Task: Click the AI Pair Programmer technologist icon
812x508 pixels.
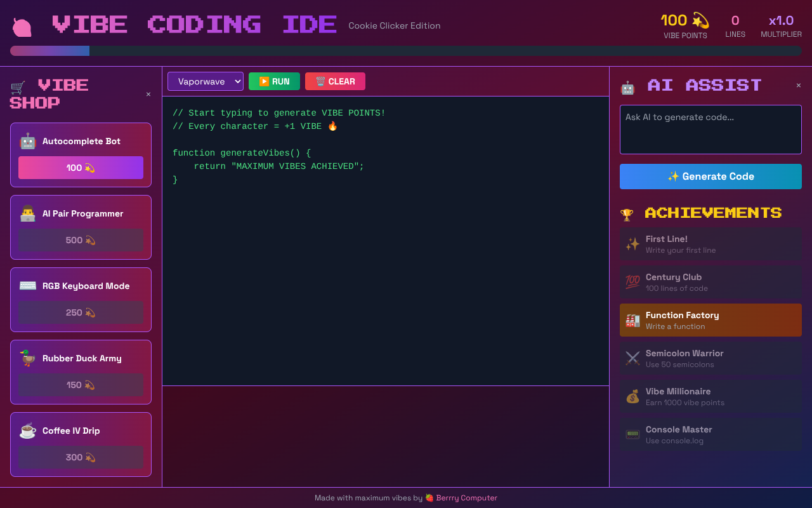Action: click(28, 213)
